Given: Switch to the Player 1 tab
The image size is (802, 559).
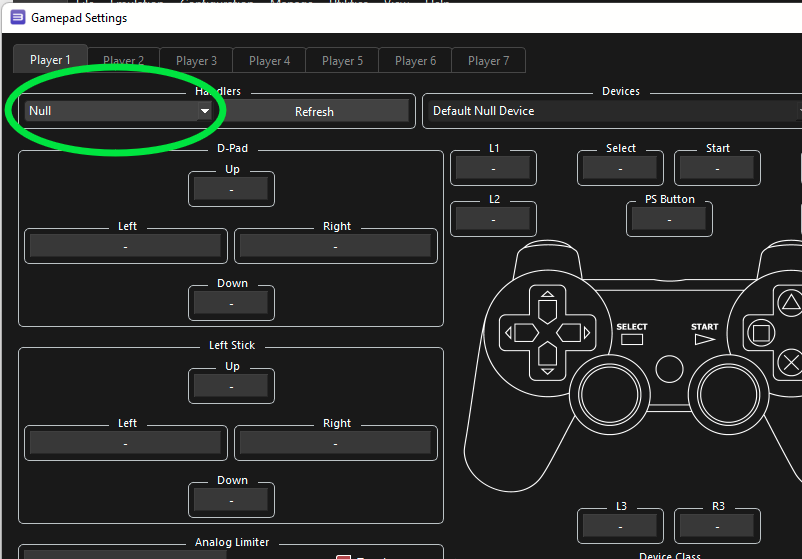Looking at the screenshot, I should click(50, 60).
